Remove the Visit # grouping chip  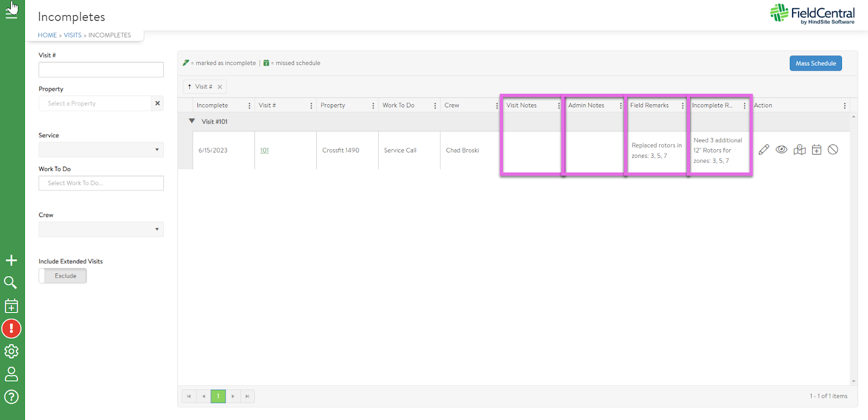click(220, 87)
